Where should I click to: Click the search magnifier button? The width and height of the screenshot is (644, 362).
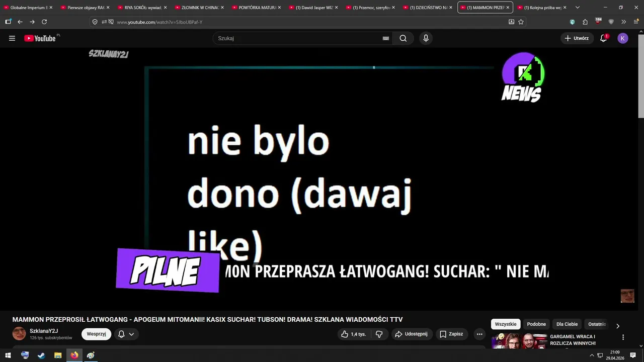(x=403, y=38)
